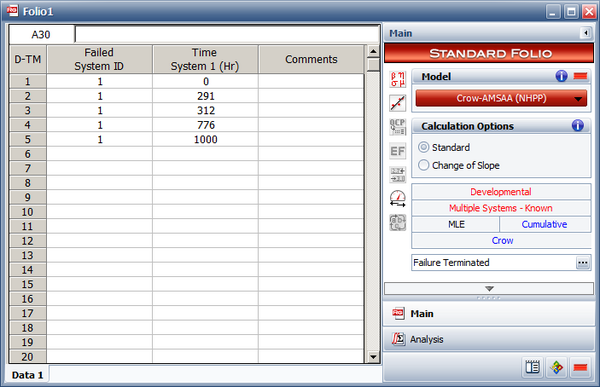Screen dimensions: 600x387
Task: Click the notebook layout icon at panel bottom
Action: (532, 367)
